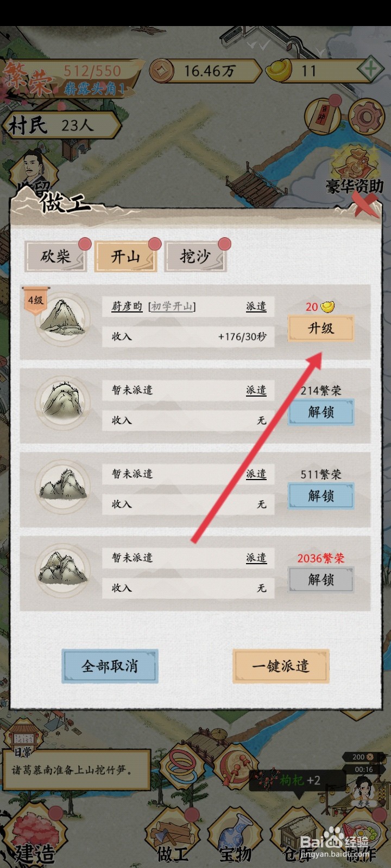Click 一键派遣 to dispatch everyone
Viewport: 391px width, 868px height.
coord(281,666)
